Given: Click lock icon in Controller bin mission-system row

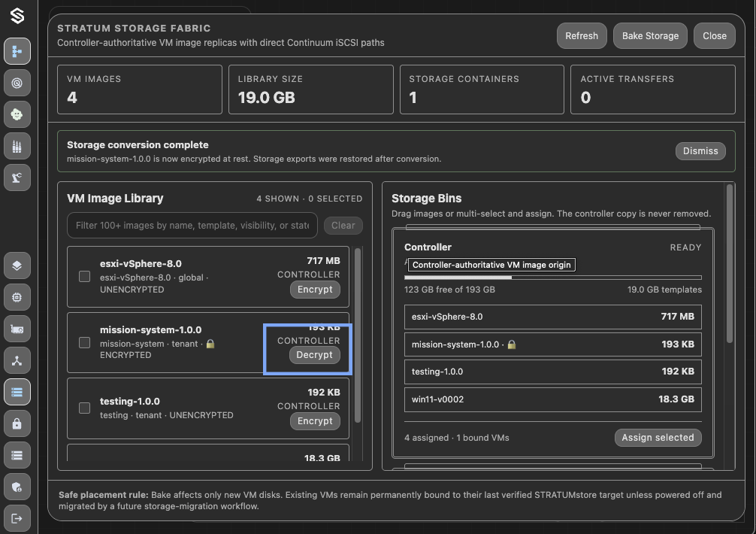Looking at the screenshot, I should 512,344.
